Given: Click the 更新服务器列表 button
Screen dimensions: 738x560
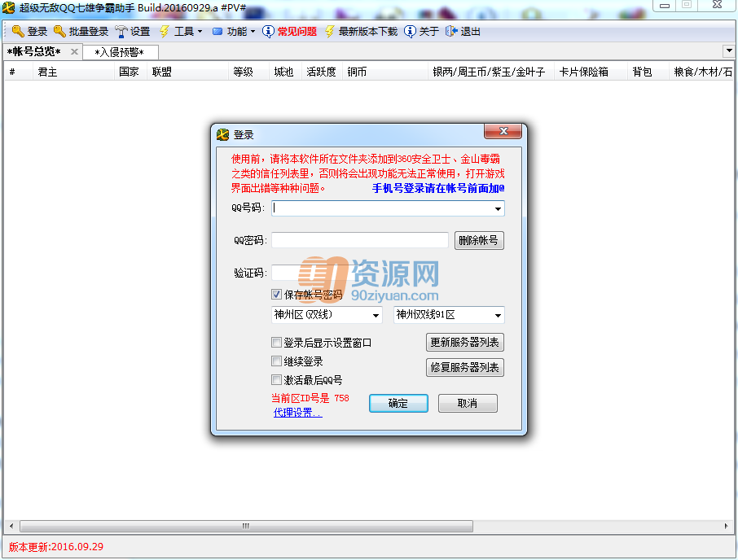Looking at the screenshot, I should (464, 342).
